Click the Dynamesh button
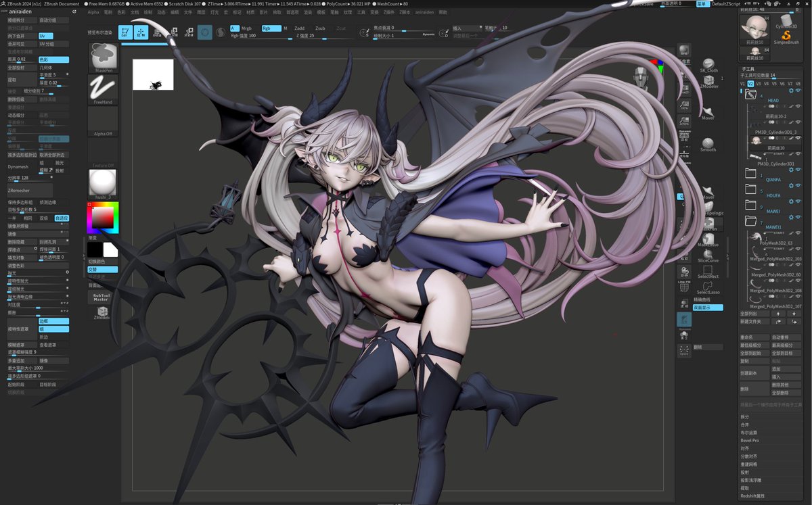 pos(22,166)
